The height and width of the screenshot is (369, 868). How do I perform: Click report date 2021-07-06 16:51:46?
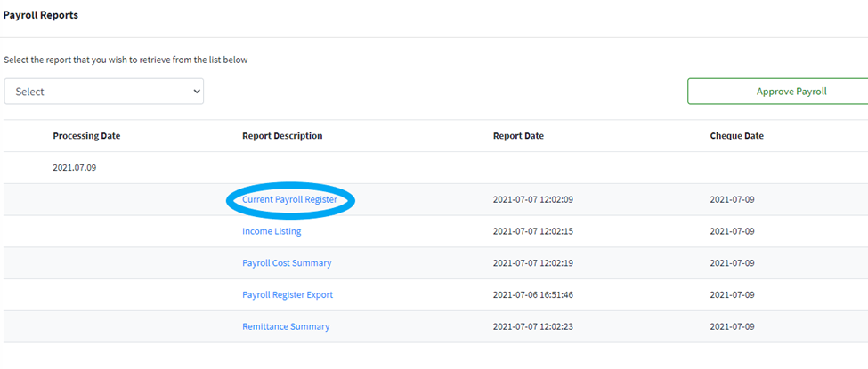pos(532,294)
